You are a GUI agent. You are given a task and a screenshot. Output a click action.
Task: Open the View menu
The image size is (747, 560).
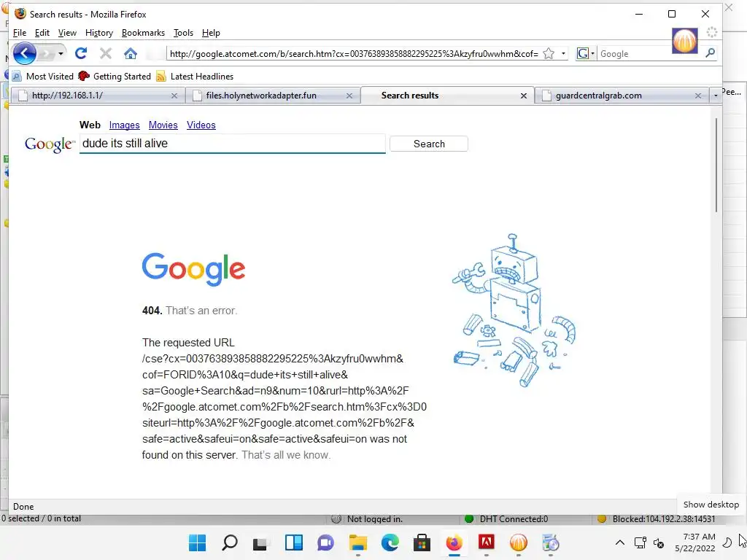coord(67,33)
